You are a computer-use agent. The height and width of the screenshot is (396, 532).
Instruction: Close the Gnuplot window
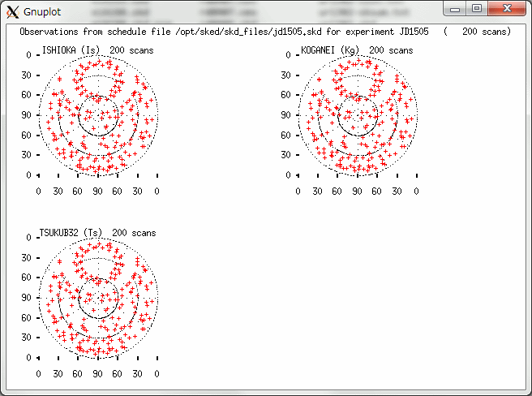(x=507, y=9)
